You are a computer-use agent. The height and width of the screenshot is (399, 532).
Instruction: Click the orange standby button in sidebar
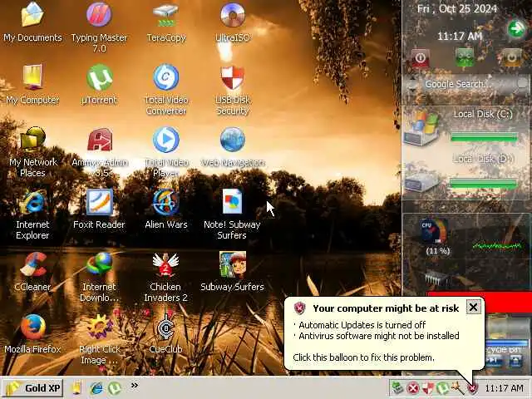[x=512, y=57]
